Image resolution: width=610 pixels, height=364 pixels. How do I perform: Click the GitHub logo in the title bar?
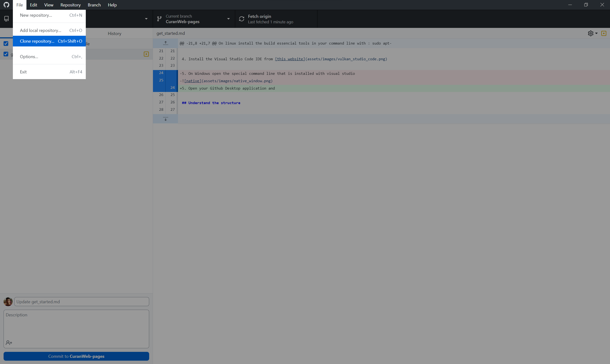[6, 5]
